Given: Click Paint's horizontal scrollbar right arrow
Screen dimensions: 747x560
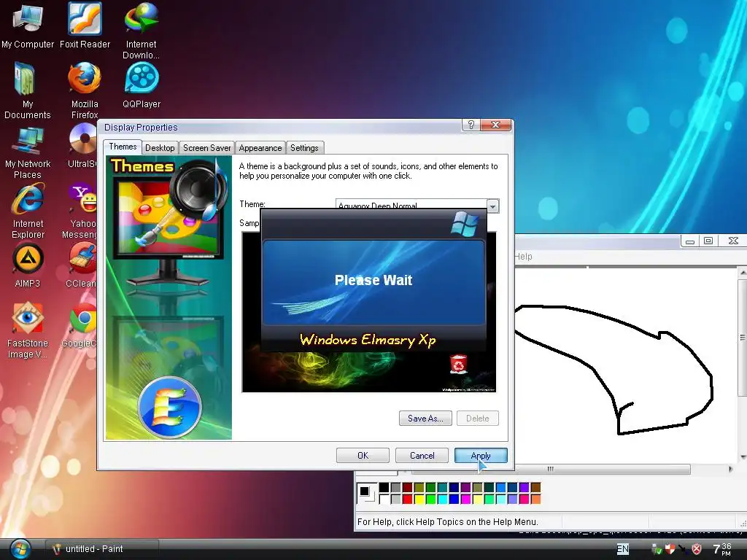Looking at the screenshot, I should [x=731, y=469].
